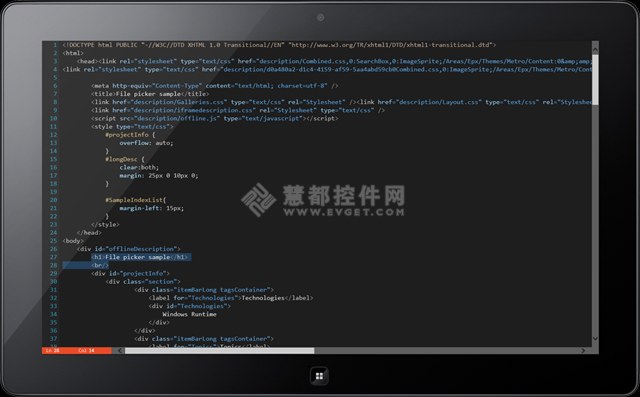Click the div id="offlineDescription" line
This screenshot has width=640, height=397.
(129, 249)
